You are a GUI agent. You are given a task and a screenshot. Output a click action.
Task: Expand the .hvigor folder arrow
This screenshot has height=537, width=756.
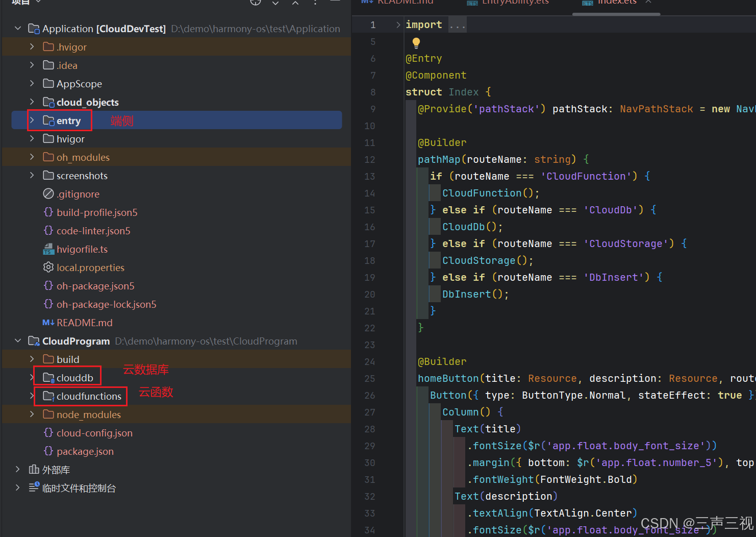pos(32,47)
